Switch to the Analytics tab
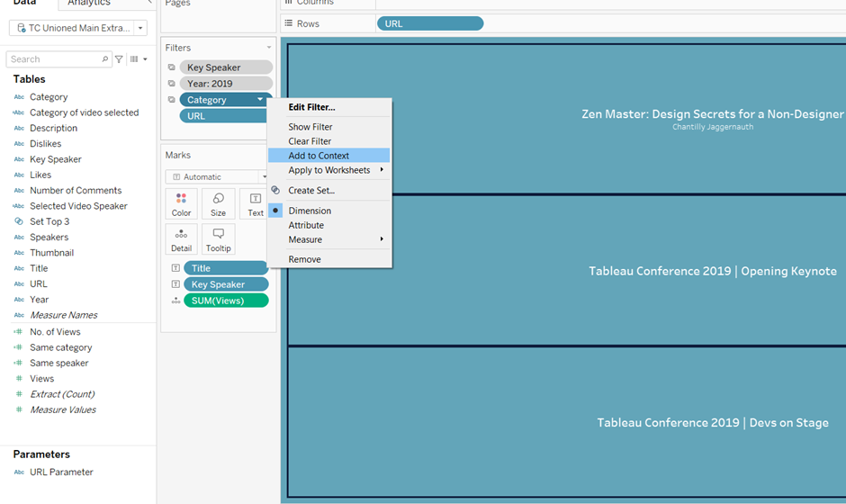 click(89, 4)
